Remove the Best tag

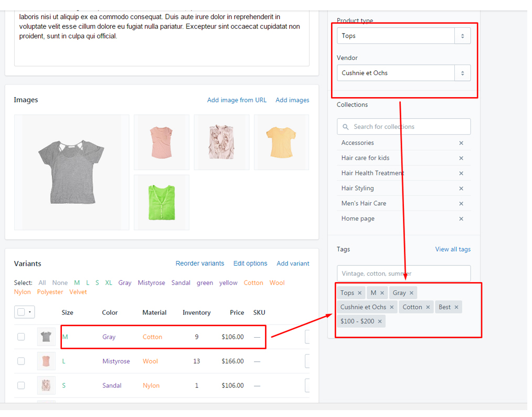(456, 307)
